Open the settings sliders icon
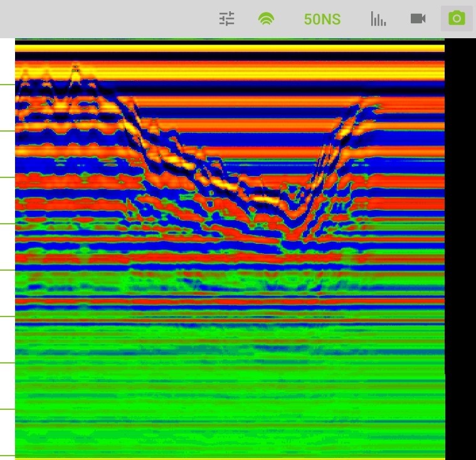 [227, 19]
